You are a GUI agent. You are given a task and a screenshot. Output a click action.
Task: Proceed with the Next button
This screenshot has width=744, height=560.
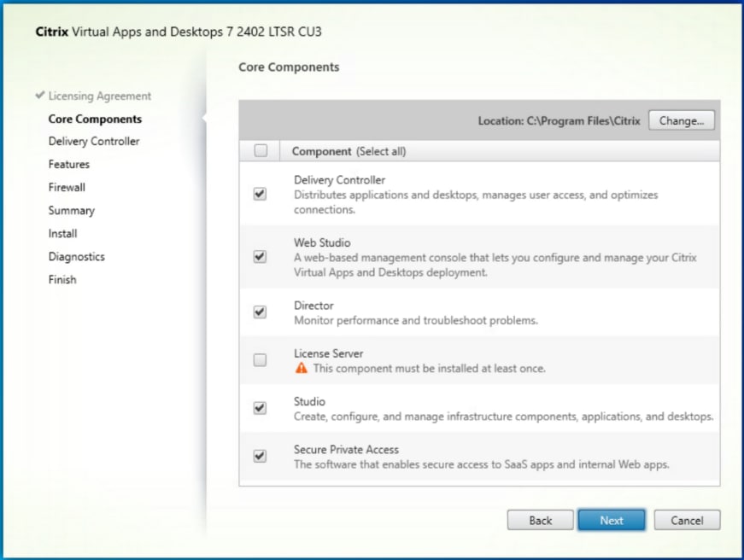coord(612,520)
